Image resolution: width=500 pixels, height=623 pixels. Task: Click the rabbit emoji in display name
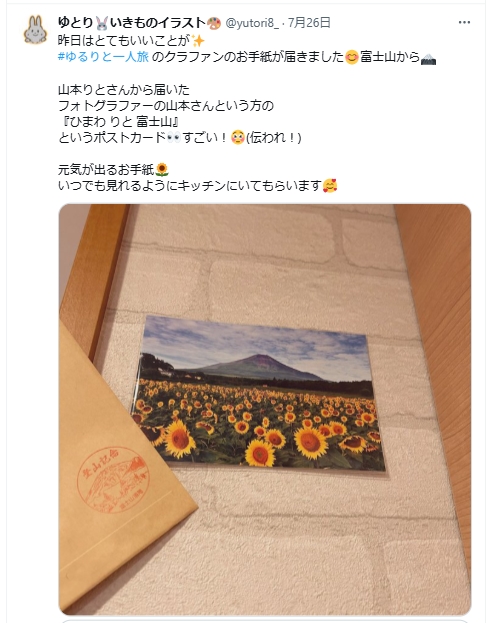(x=101, y=23)
